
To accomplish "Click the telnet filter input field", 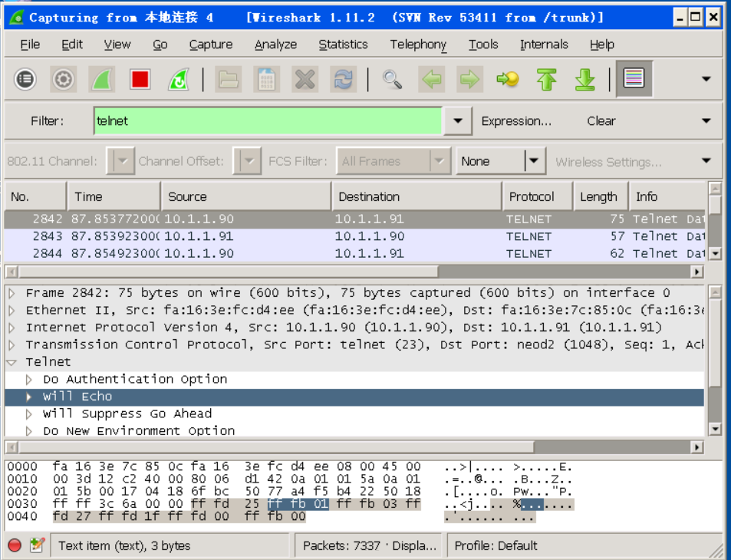I will point(268,120).
